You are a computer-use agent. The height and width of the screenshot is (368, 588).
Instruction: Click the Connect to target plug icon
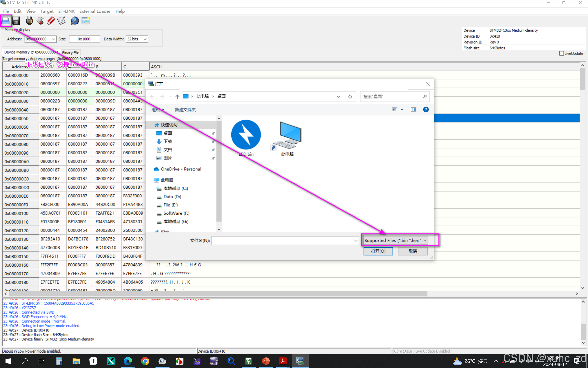click(x=29, y=21)
